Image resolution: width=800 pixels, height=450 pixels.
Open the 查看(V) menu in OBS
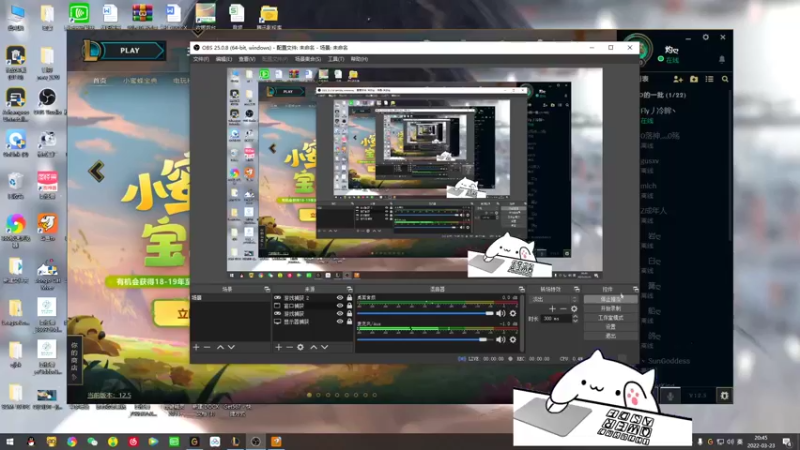pos(247,59)
